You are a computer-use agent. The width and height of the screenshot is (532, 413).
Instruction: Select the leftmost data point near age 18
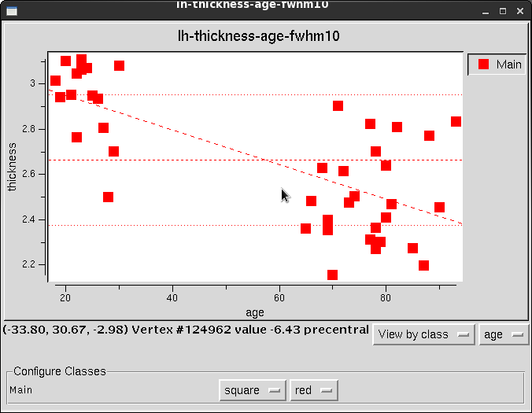55,80
